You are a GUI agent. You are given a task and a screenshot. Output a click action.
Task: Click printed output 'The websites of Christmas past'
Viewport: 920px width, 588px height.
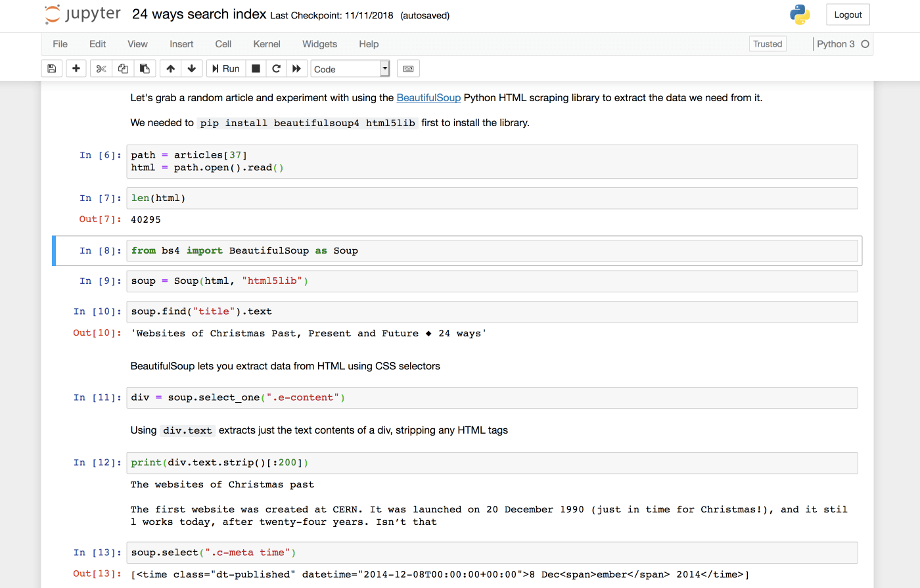click(x=222, y=485)
